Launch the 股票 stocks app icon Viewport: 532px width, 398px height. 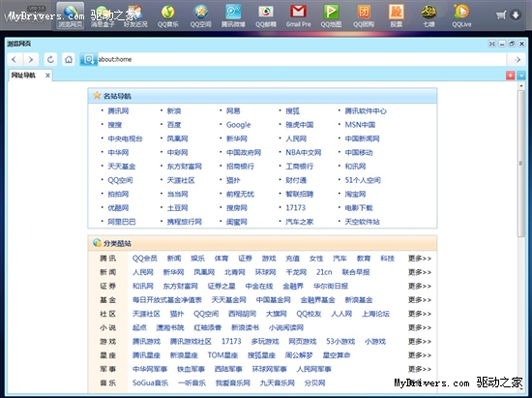click(x=397, y=15)
